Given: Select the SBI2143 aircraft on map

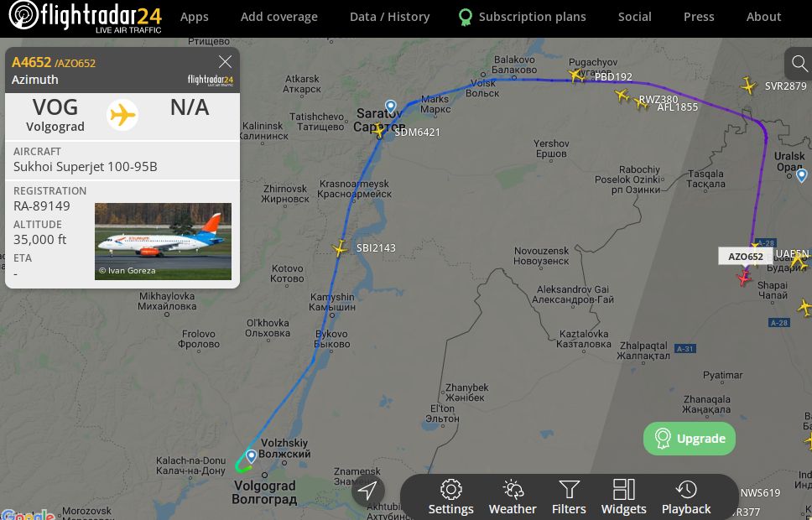Looking at the screenshot, I should click(x=339, y=248).
